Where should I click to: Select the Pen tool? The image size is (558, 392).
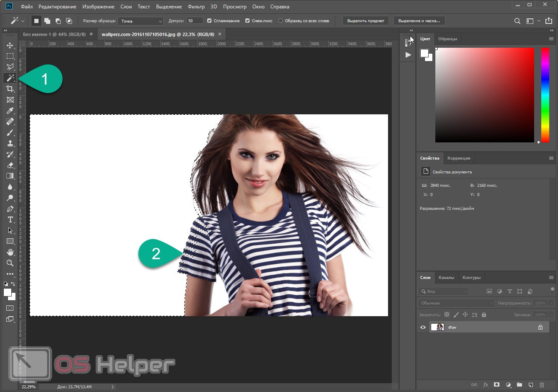(10, 209)
